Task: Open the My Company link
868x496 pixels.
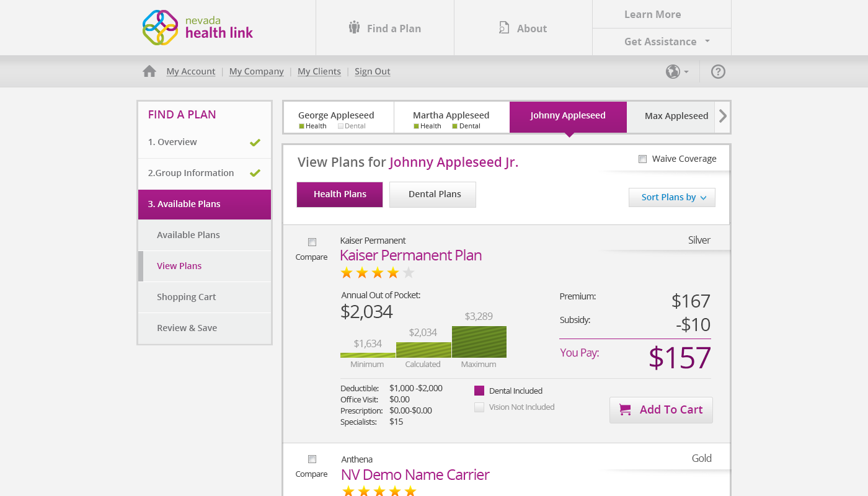Action: click(257, 71)
